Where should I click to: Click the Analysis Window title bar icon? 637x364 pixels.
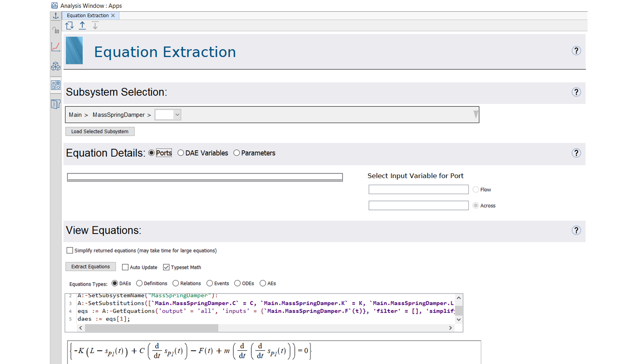click(x=55, y=6)
